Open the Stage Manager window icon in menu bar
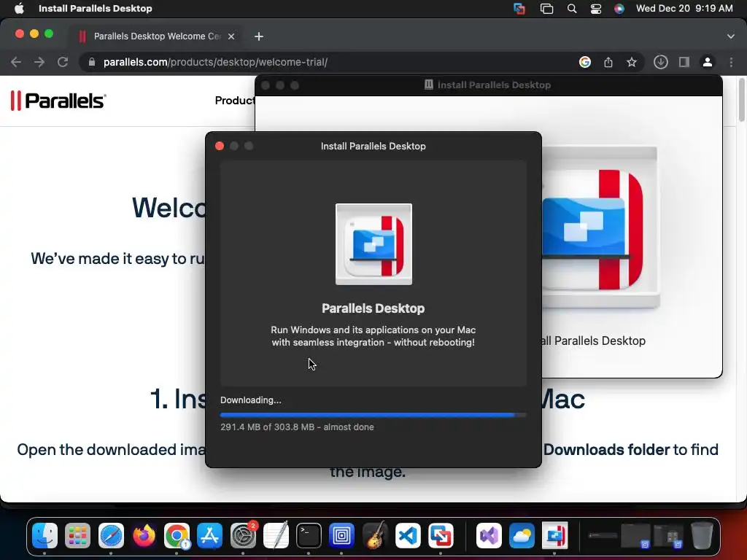 (x=546, y=9)
